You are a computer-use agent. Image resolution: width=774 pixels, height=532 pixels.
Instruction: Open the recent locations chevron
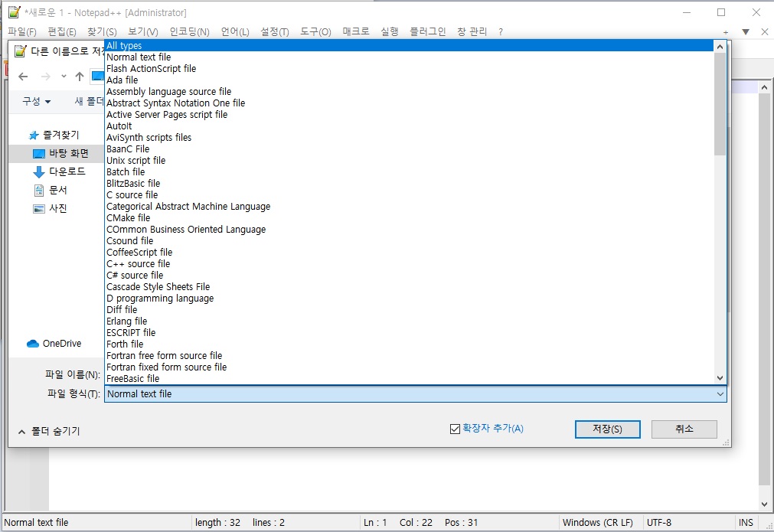pyautogui.click(x=64, y=77)
